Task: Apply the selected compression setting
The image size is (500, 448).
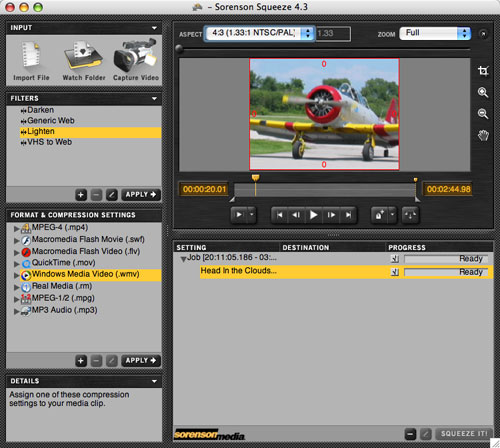Action: 141,361
